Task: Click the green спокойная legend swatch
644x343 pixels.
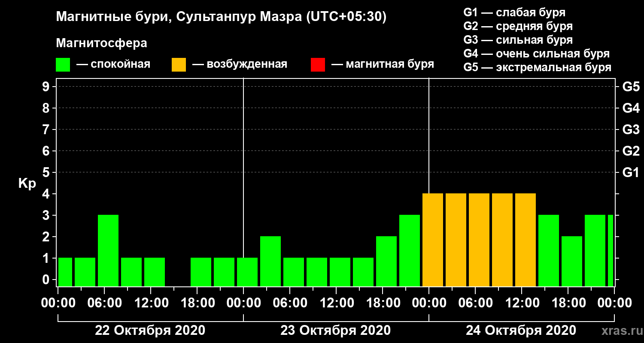Action: click(x=63, y=65)
